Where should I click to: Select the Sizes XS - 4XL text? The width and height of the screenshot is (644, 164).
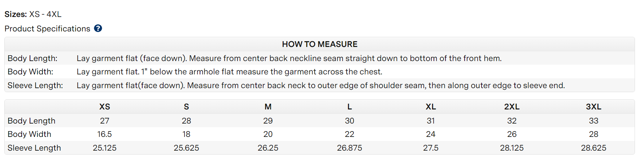[x=33, y=14]
